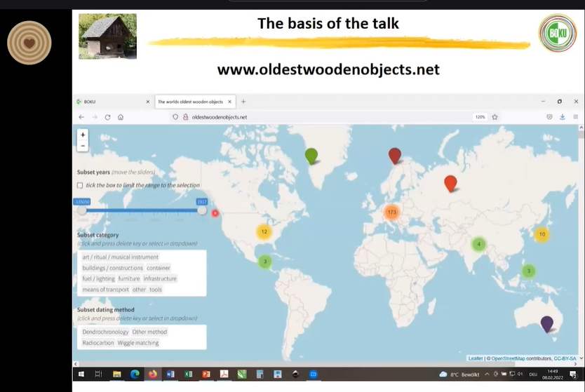
Task: Click the right slider handle labeled 1917
Action: (x=202, y=210)
